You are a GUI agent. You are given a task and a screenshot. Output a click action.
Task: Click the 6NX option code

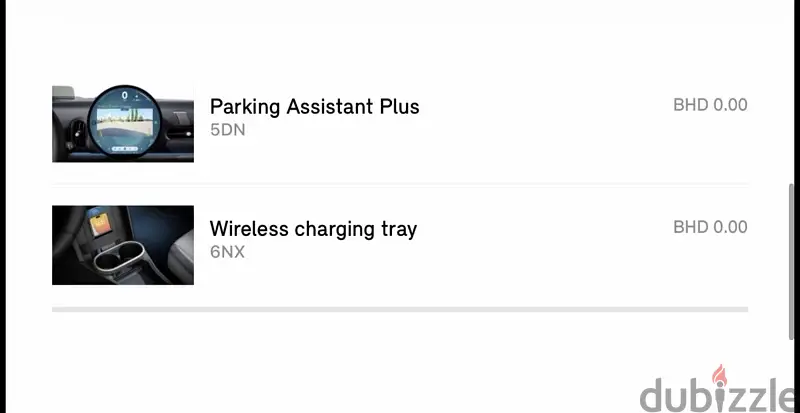click(228, 252)
